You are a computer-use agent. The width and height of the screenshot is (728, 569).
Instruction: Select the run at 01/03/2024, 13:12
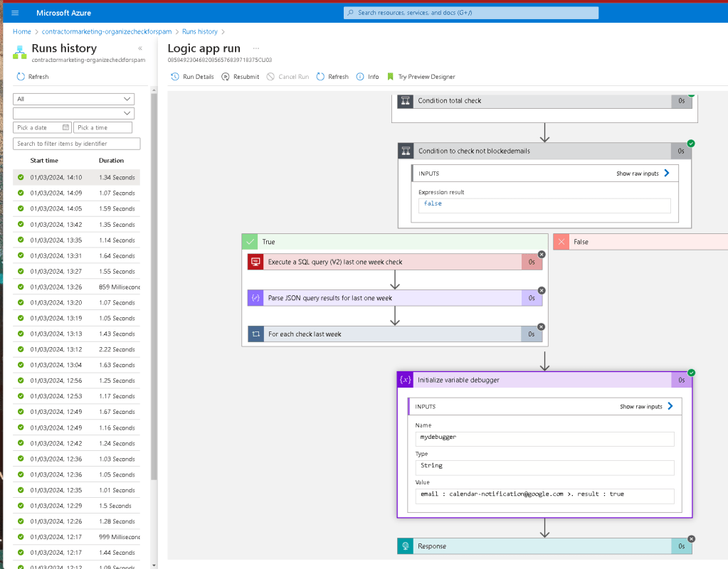click(x=77, y=349)
